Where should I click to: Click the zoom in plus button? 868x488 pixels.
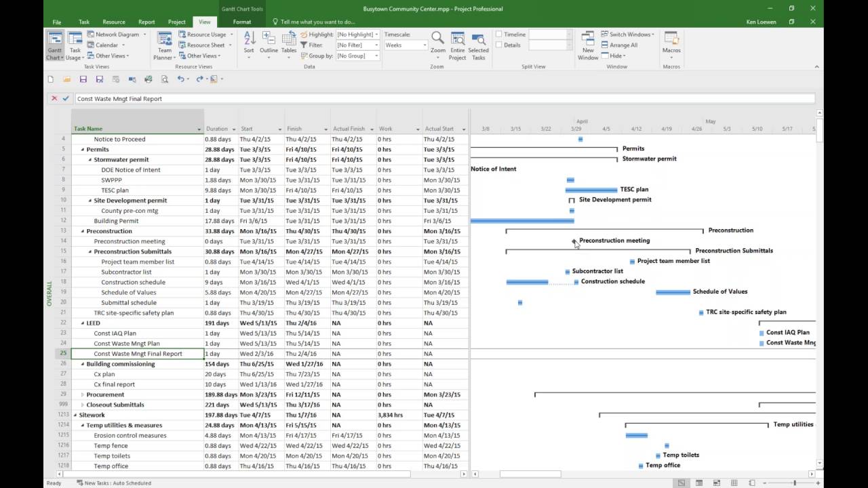[x=818, y=483]
